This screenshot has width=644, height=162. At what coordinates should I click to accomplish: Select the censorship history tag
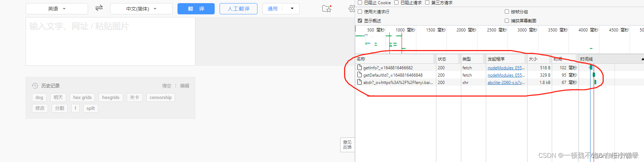click(161, 97)
